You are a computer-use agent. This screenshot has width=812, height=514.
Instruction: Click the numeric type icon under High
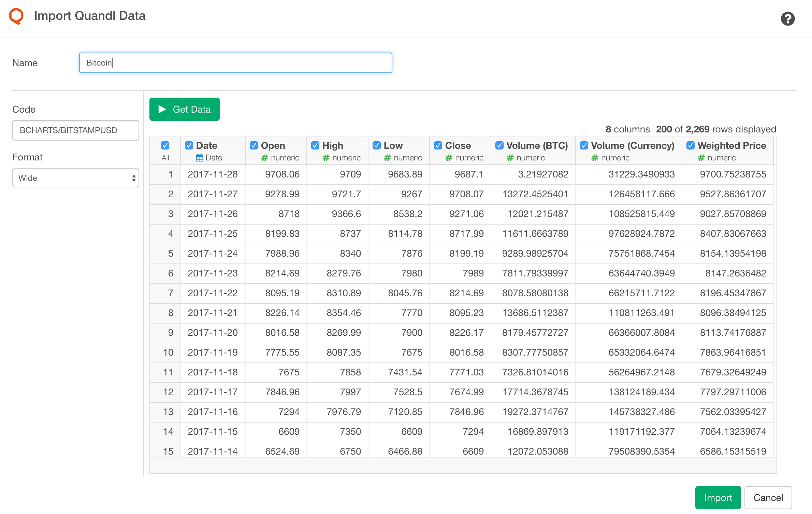(x=326, y=158)
